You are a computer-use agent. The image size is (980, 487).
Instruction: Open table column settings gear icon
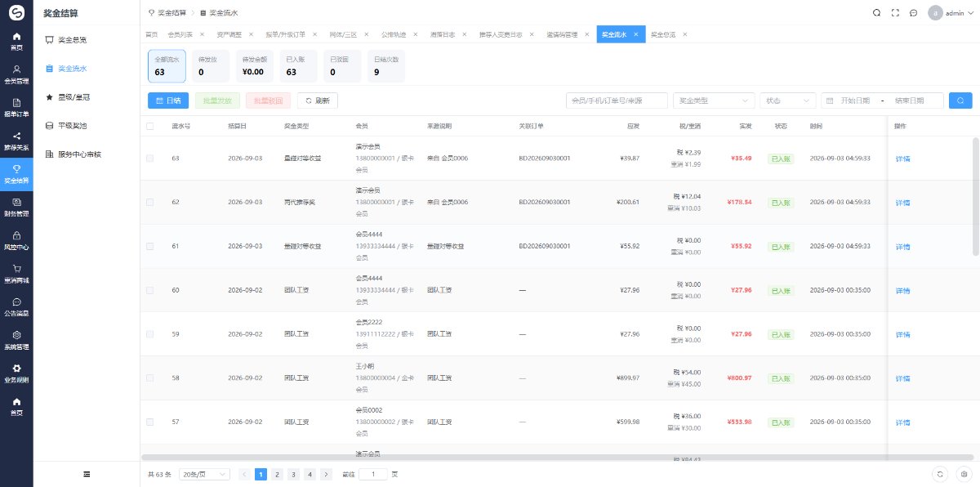click(x=964, y=474)
